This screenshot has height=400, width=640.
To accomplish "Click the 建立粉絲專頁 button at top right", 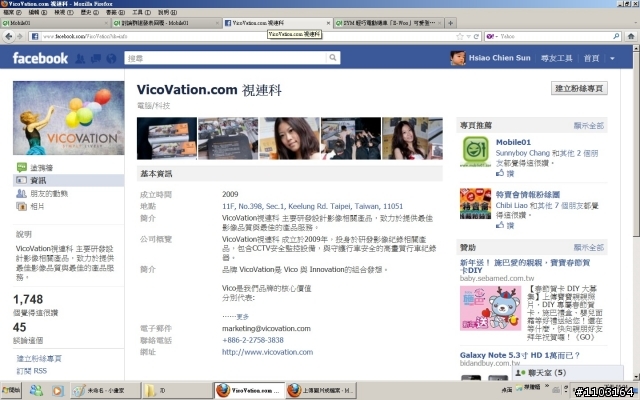I will coord(579,88).
